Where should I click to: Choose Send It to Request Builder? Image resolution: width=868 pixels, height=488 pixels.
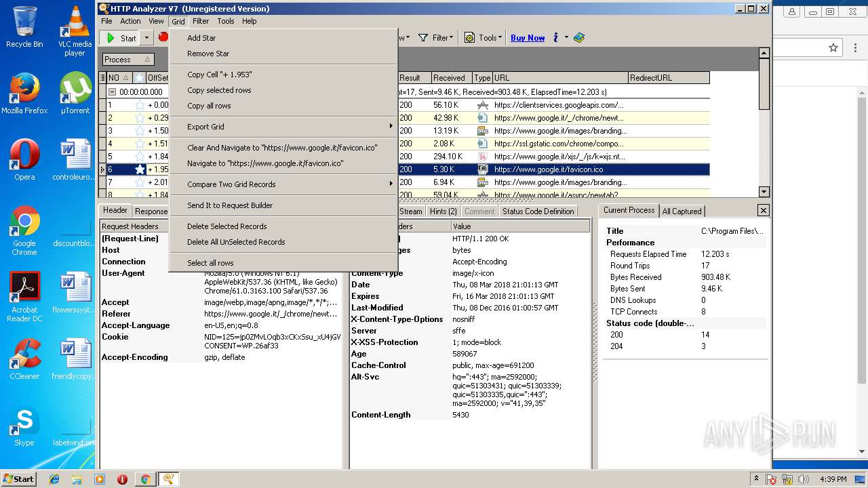point(283,205)
